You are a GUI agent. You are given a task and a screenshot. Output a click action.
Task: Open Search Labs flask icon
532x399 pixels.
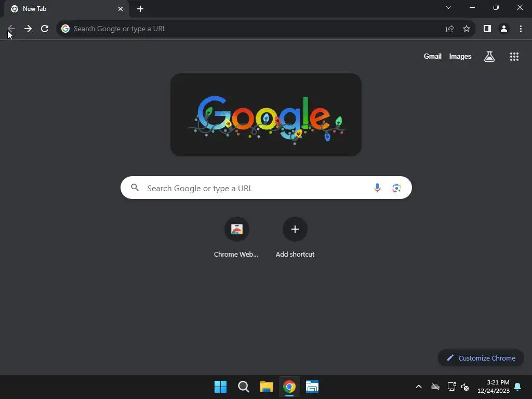(x=489, y=57)
